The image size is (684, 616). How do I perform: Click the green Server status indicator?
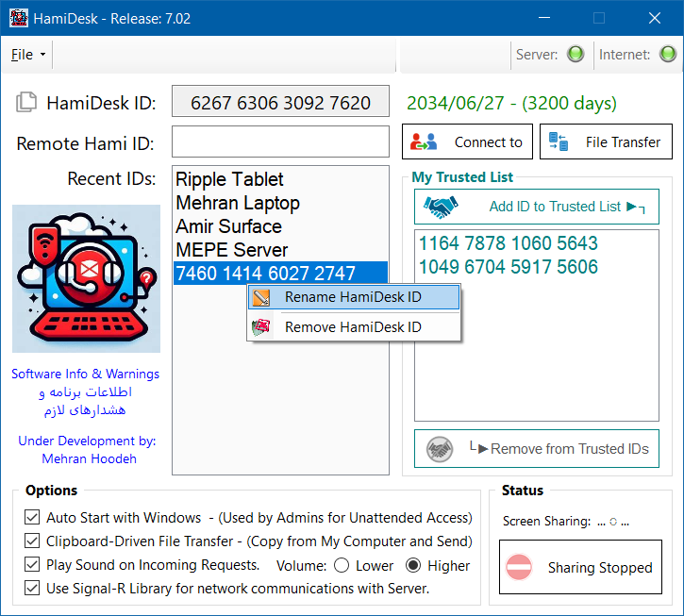click(x=575, y=55)
